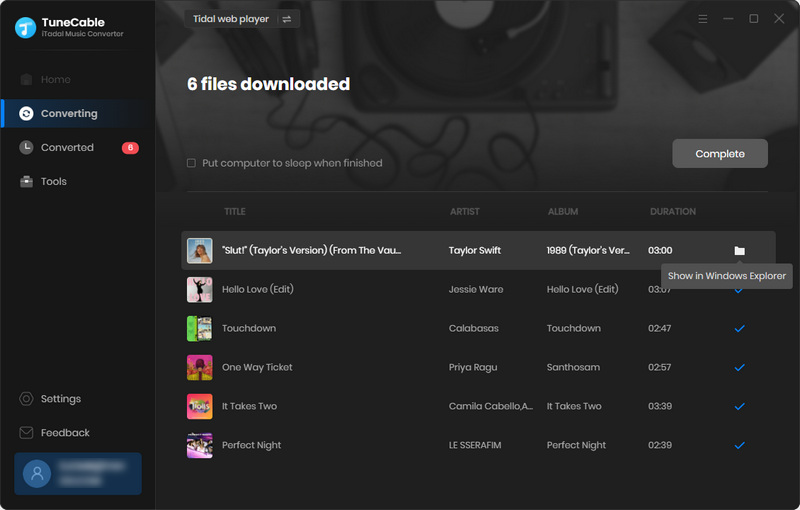Viewport: 800px width, 510px height.
Task: Select the Perfect Night song title
Action: (252, 445)
